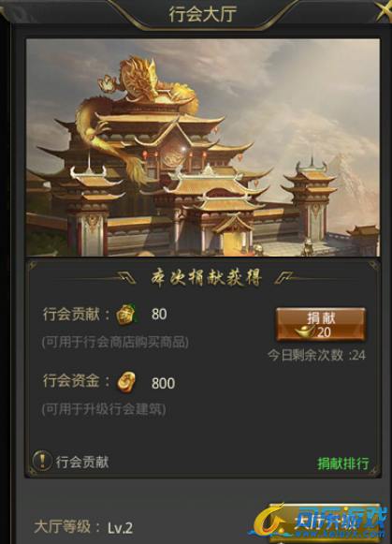Click the 行会贡献 text beside info icon
Screen dimensions: 392x544
(82, 463)
